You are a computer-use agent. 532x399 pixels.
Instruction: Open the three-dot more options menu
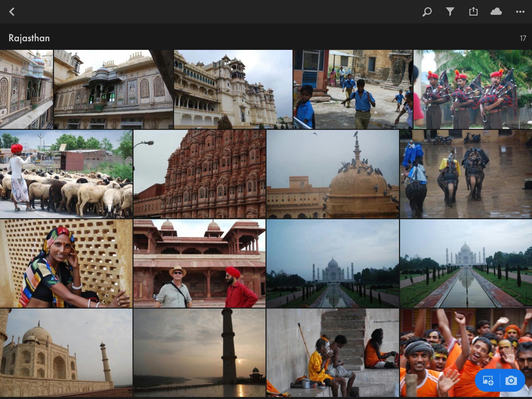(x=520, y=12)
